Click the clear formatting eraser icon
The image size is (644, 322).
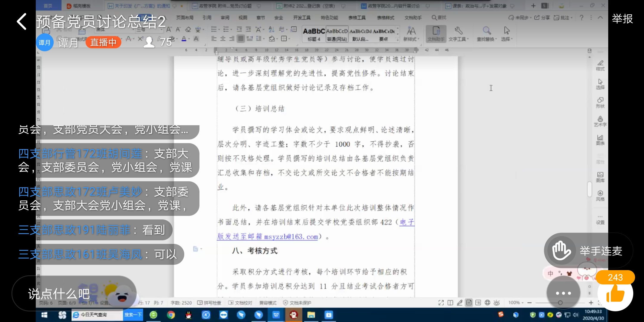point(188,29)
